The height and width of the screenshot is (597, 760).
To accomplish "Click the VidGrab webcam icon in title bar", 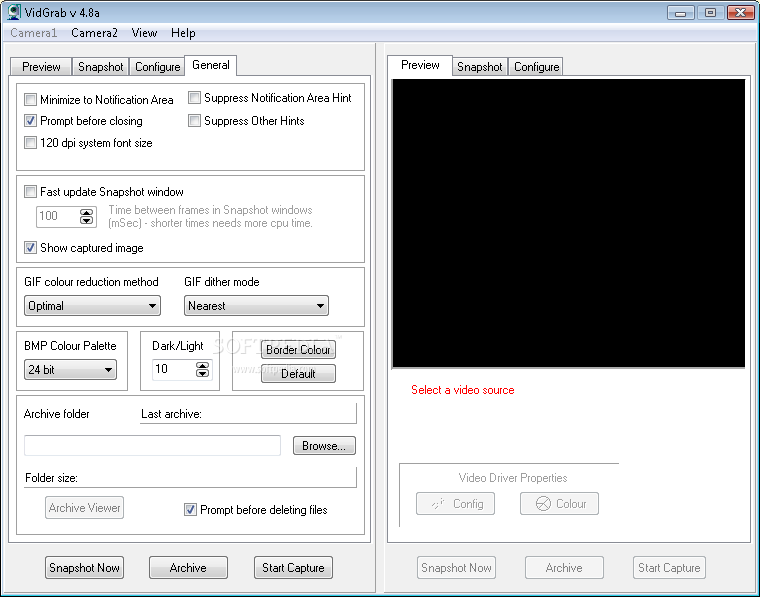I will [x=14, y=12].
